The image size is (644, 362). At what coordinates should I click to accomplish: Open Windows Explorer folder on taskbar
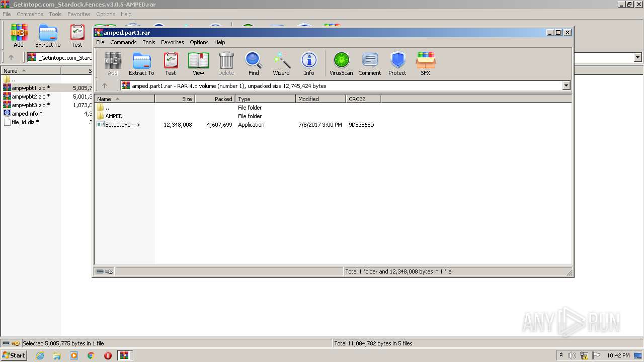pos(57,355)
